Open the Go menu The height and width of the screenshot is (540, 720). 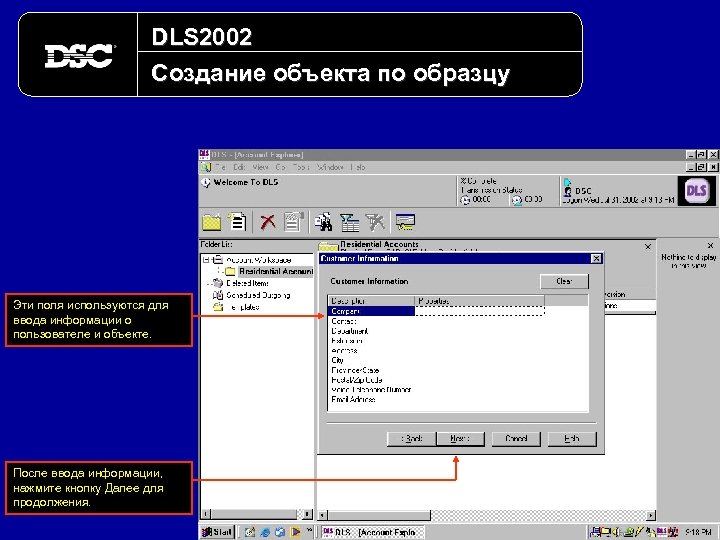[x=280, y=167]
